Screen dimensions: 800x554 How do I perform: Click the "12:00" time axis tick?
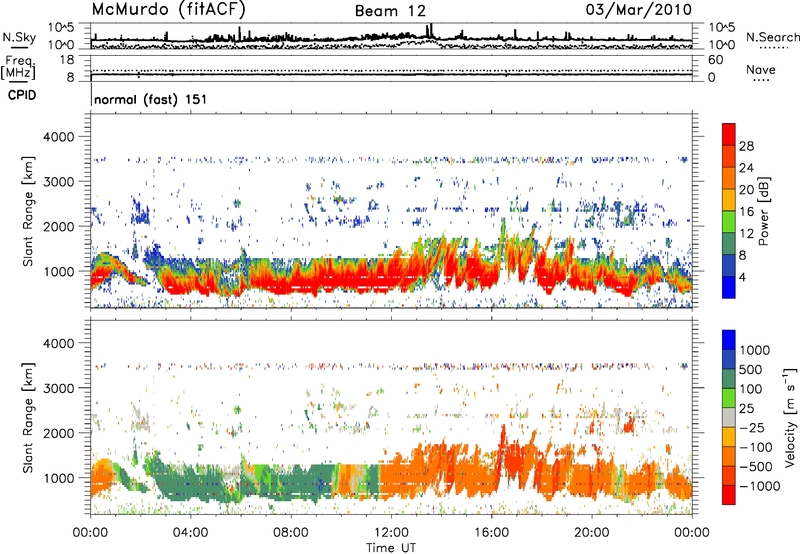point(391,533)
